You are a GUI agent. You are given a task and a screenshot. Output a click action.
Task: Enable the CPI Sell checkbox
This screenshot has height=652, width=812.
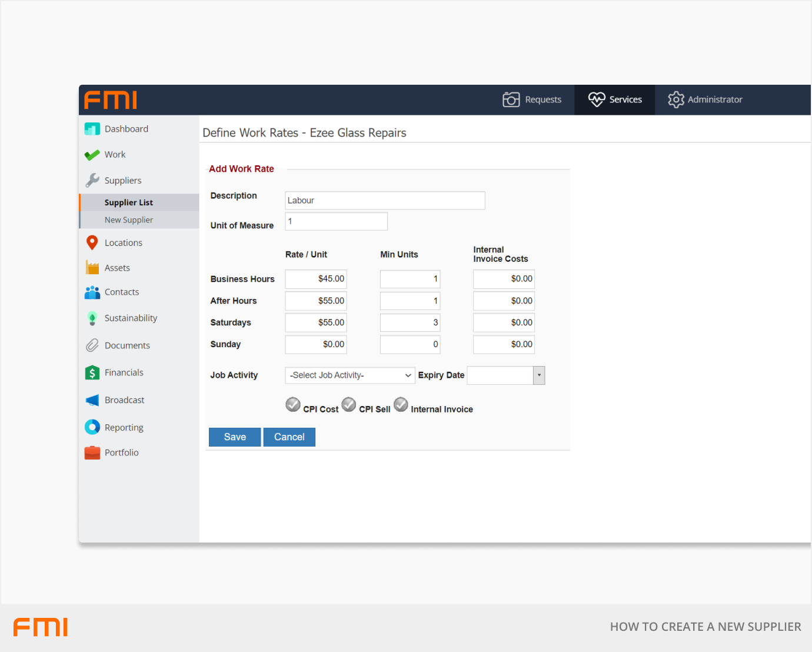[349, 405]
